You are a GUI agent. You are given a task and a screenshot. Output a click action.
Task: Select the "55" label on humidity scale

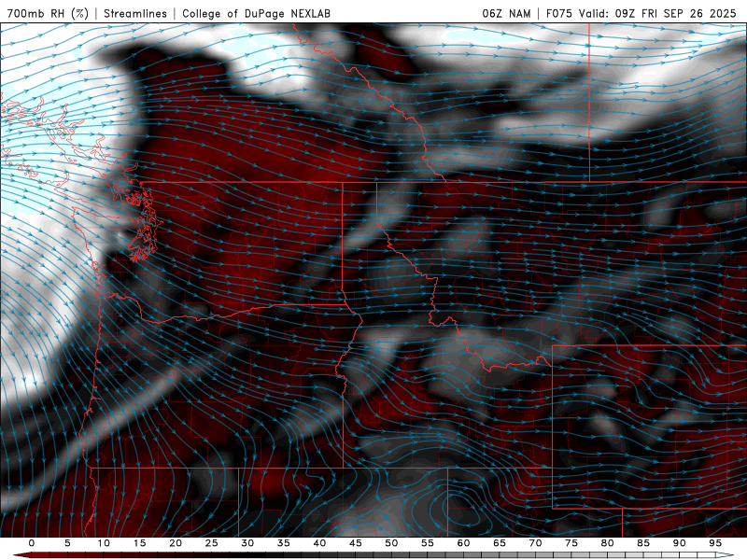(x=428, y=543)
